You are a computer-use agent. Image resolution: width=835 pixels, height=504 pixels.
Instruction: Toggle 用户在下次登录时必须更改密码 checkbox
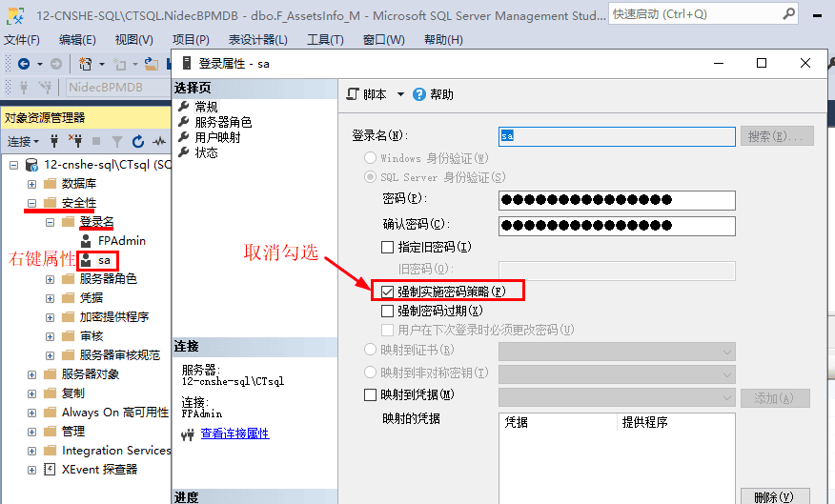388,330
